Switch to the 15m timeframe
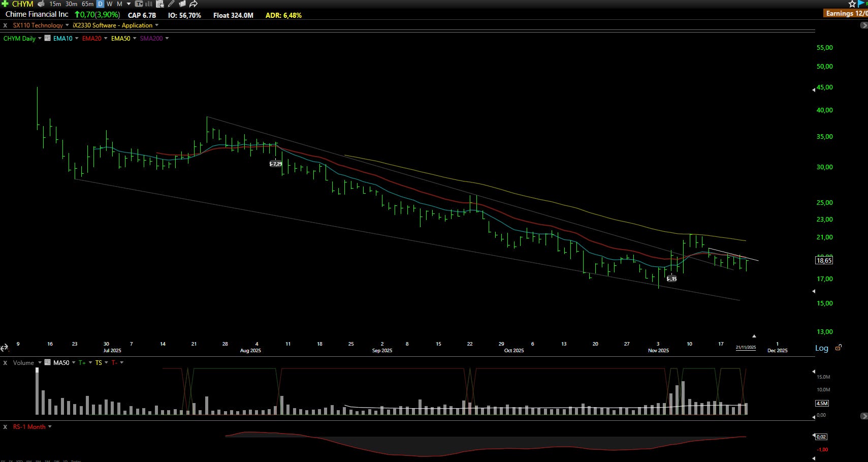This screenshot has height=462, width=868. coord(55,4)
